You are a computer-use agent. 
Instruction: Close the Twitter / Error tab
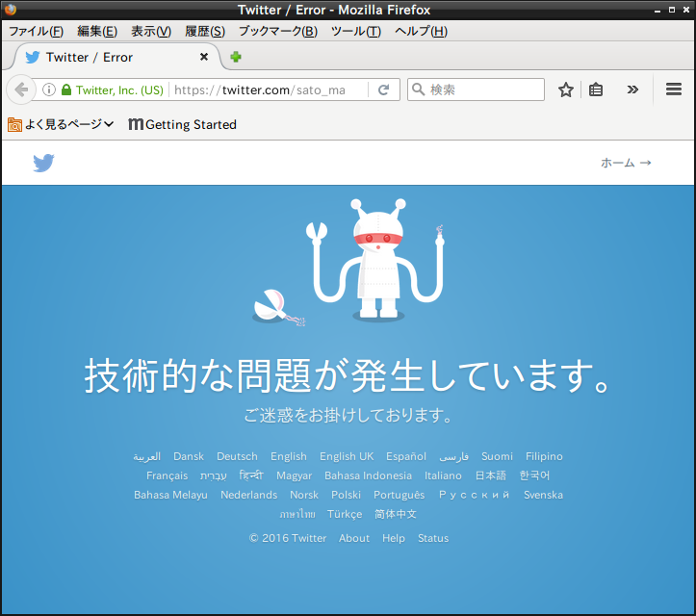(x=204, y=57)
